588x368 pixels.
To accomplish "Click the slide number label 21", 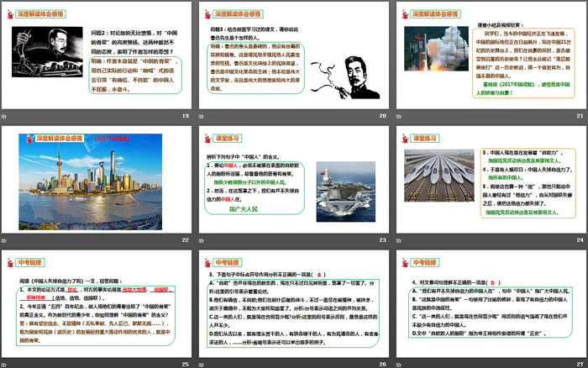I will point(580,116).
